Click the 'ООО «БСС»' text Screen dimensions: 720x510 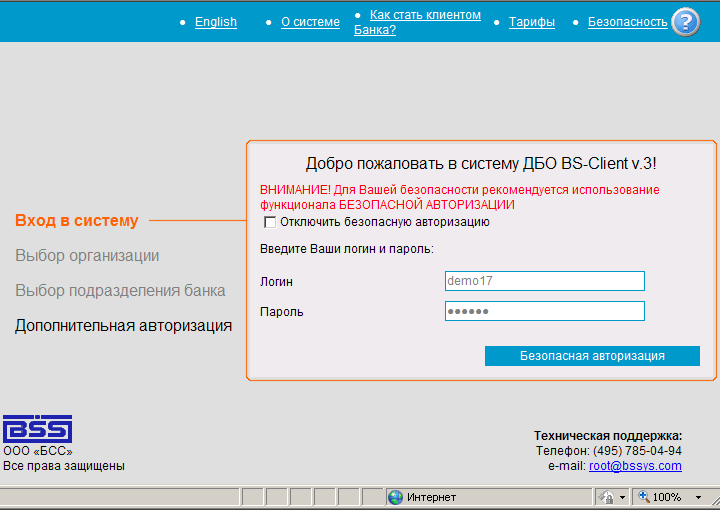click(x=38, y=451)
